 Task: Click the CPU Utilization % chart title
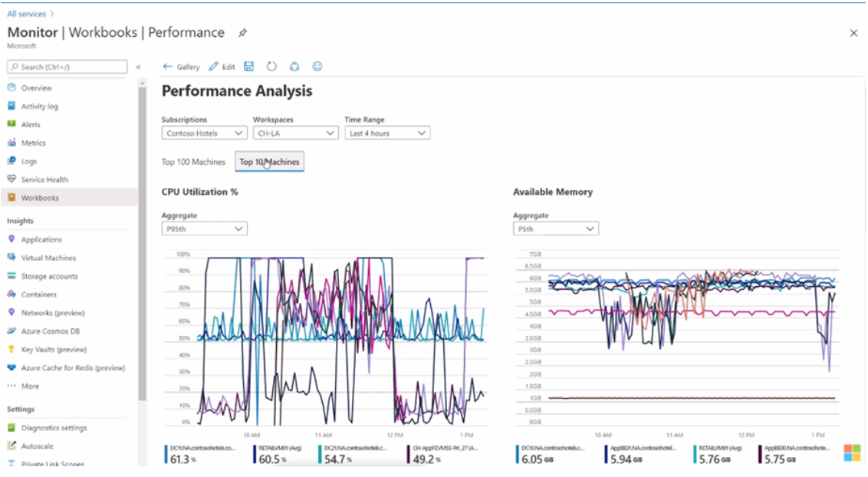click(200, 192)
